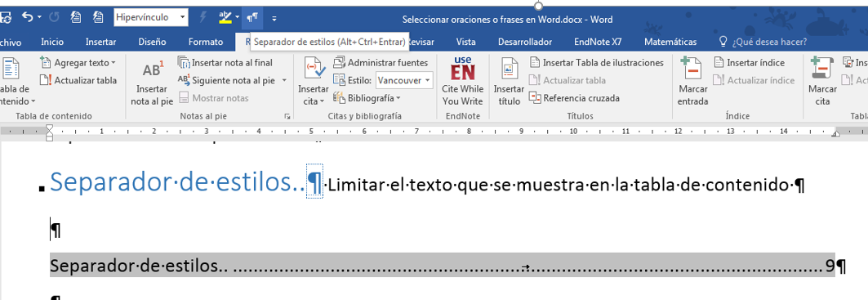Click the Mostrar notas button
This screenshot has height=300, width=868.
click(x=214, y=98)
